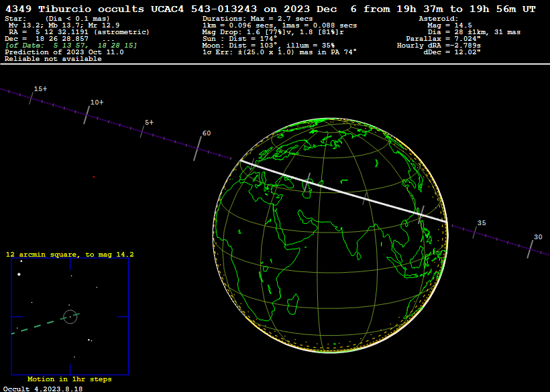Click the small red dot left of the globe
Screen dimensions: 550x392
point(94,177)
